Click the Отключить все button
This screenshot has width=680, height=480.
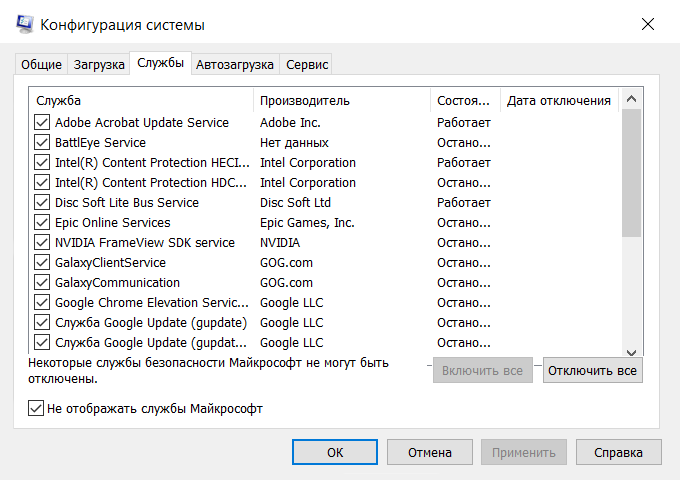pos(592,371)
